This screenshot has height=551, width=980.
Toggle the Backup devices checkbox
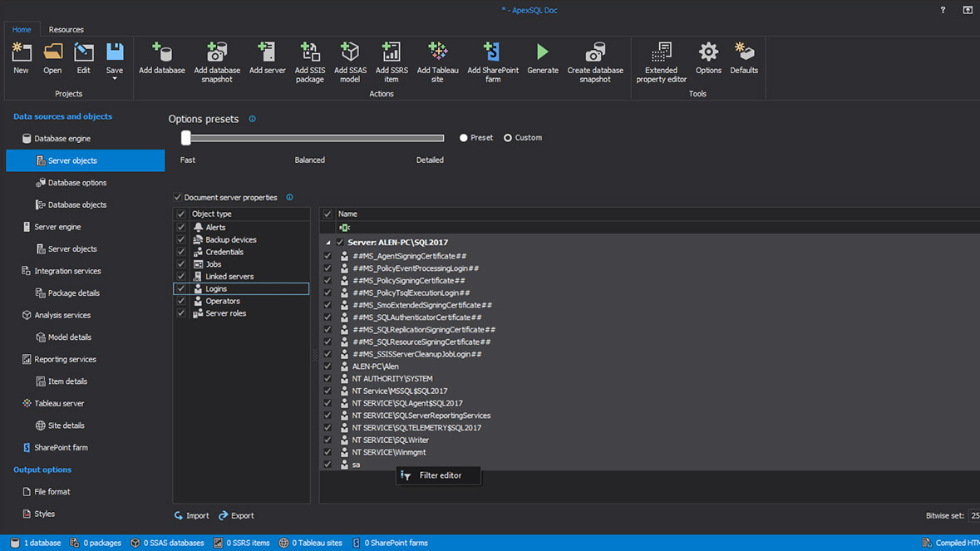(181, 240)
